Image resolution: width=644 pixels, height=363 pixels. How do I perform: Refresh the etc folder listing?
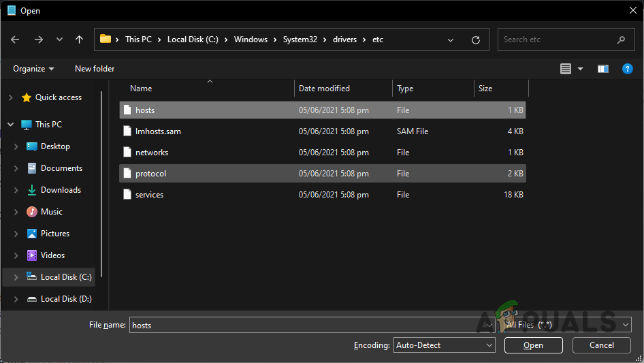pyautogui.click(x=476, y=40)
